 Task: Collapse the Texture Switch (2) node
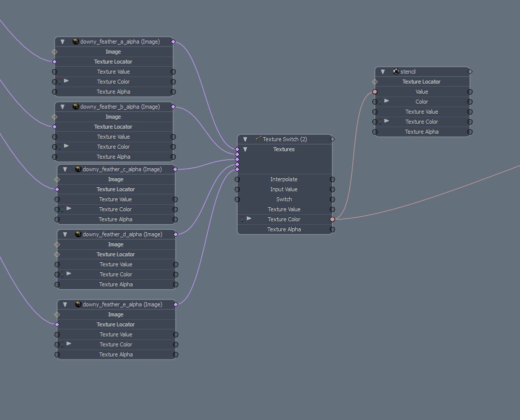click(x=245, y=139)
